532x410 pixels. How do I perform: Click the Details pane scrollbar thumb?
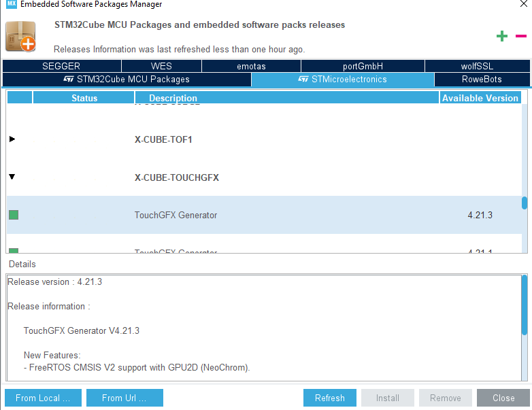[x=525, y=305]
